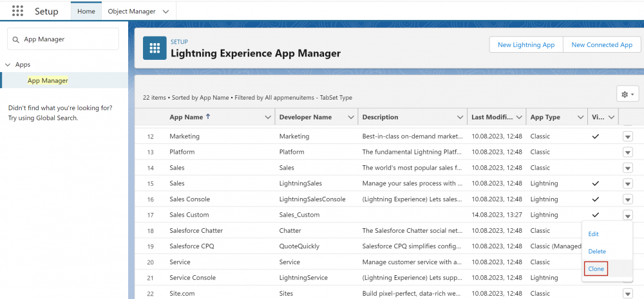
Task: Click the Salesforce Chatter app name cell
Action: (x=196, y=230)
